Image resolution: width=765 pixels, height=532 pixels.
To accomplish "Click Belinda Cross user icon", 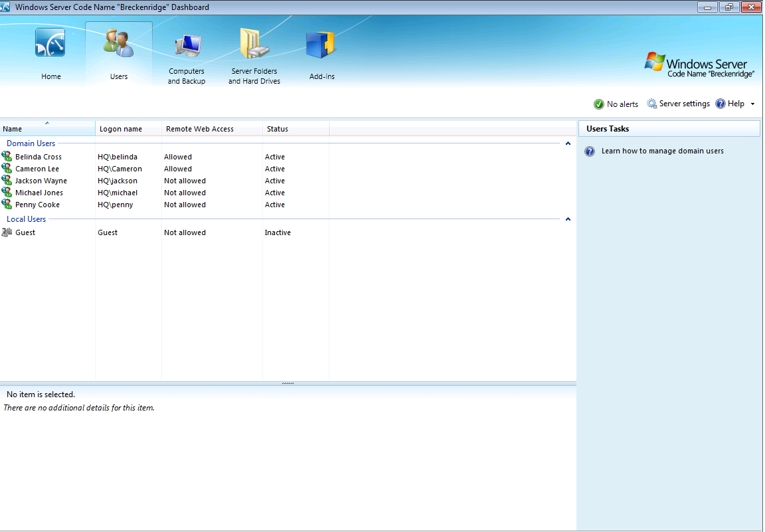I will click(x=7, y=157).
